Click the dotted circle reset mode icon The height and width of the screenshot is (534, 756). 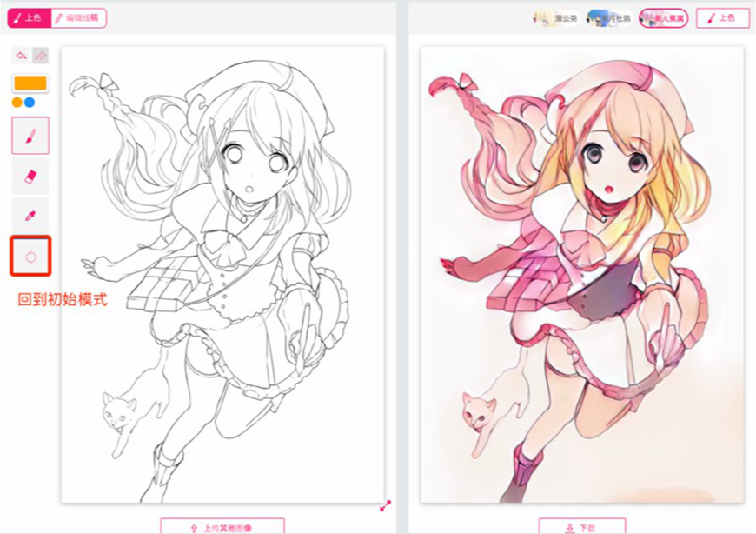click(30, 256)
